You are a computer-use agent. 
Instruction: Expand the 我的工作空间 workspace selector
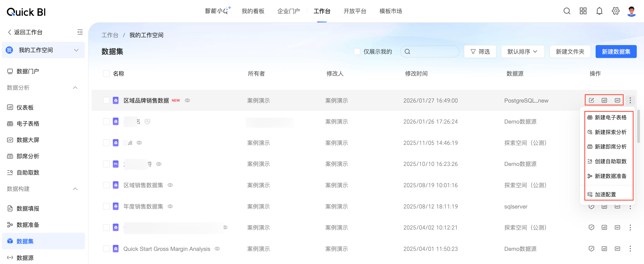pos(76,50)
